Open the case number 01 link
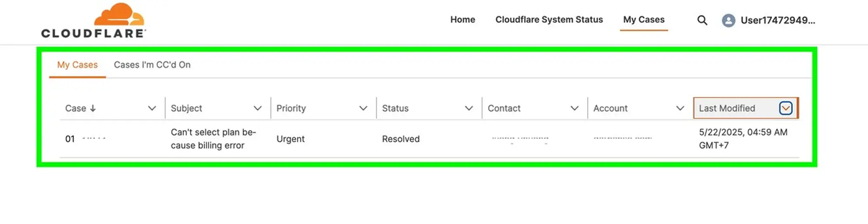868x224 pixels. pos(85,139)
